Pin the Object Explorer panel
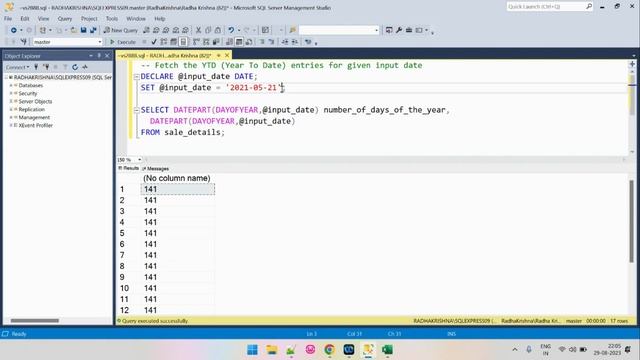Viewport: 640px width, 360px height. [x=99, y=56]
